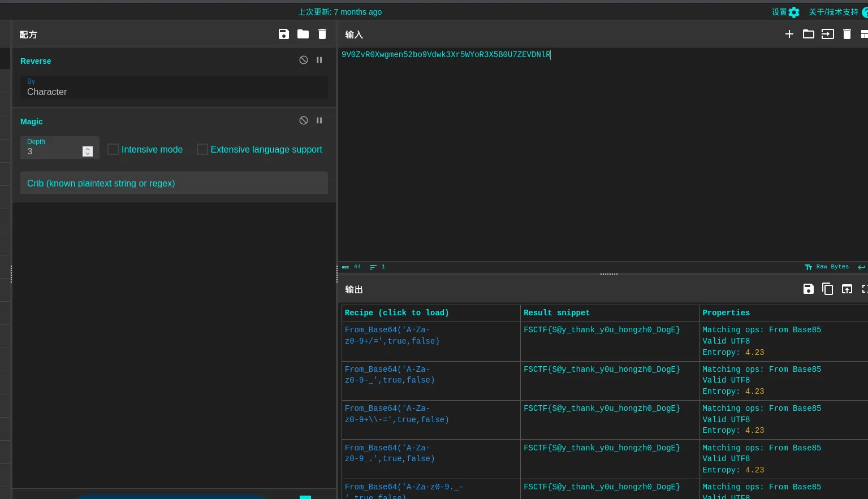The height and width of the screenshot is (499, 868).
Task: Save the recipe with disk icon
Action: click(284, 34)
